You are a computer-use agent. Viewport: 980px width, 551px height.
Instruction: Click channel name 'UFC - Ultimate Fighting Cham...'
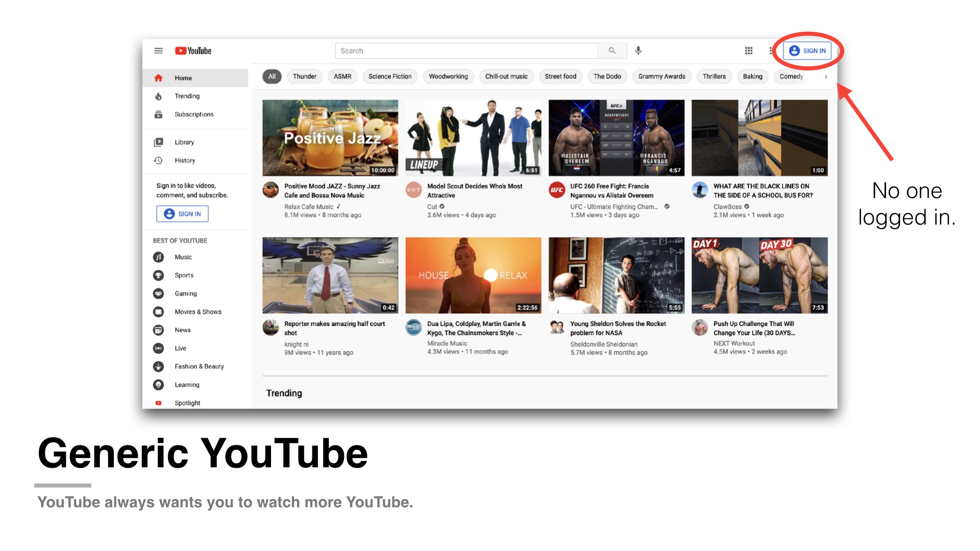pos(614,207)
